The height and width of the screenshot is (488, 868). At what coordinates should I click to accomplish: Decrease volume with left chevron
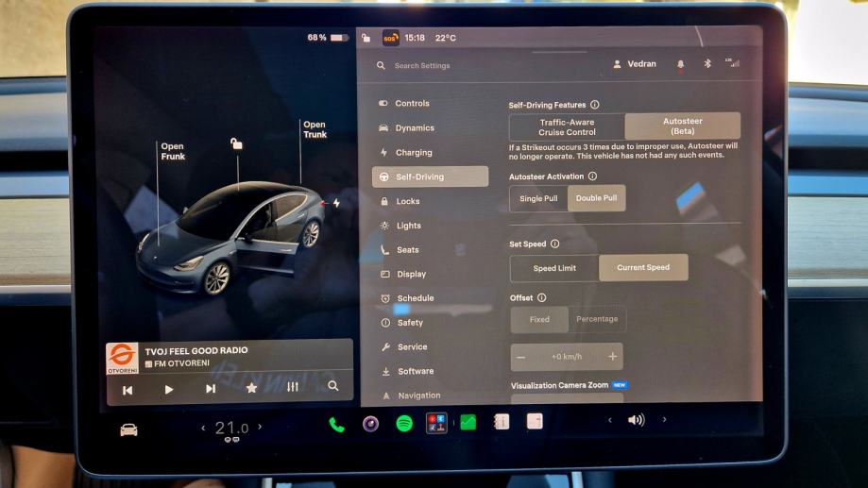[x=609, y=420]
